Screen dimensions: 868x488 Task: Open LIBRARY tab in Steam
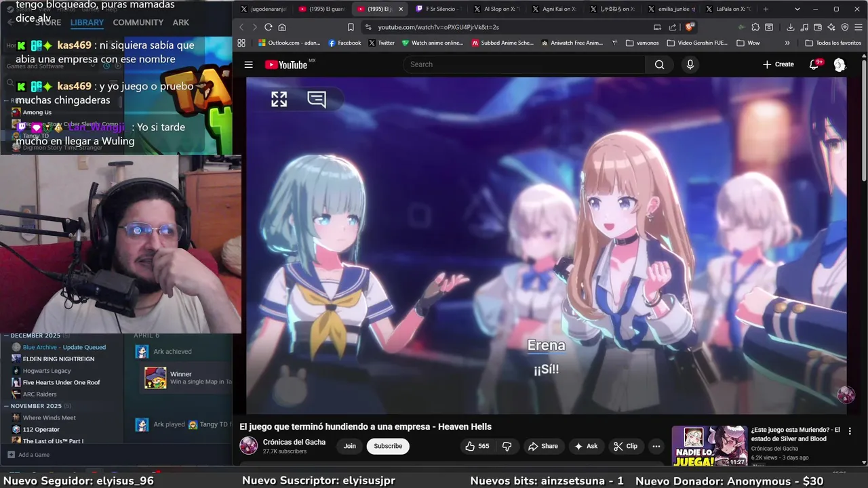pyautogui.click(x=87, y=22)
